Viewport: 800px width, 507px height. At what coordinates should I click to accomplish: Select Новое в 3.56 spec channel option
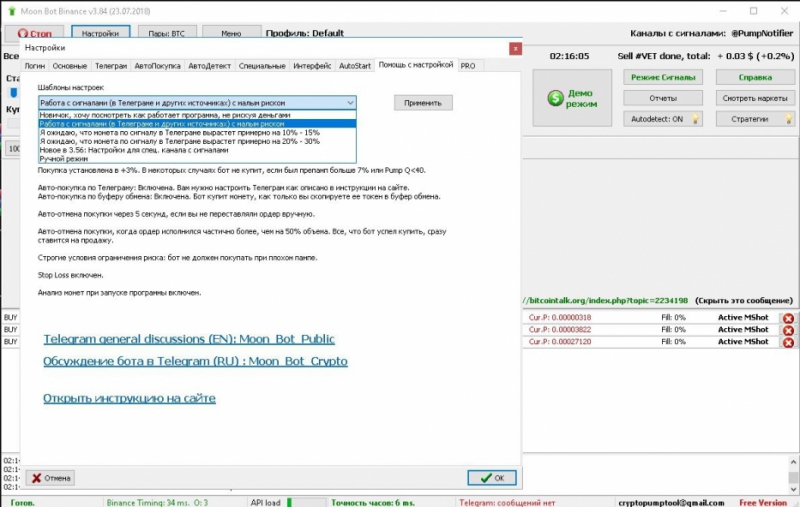pyautogui.click(x=197, y=150)
